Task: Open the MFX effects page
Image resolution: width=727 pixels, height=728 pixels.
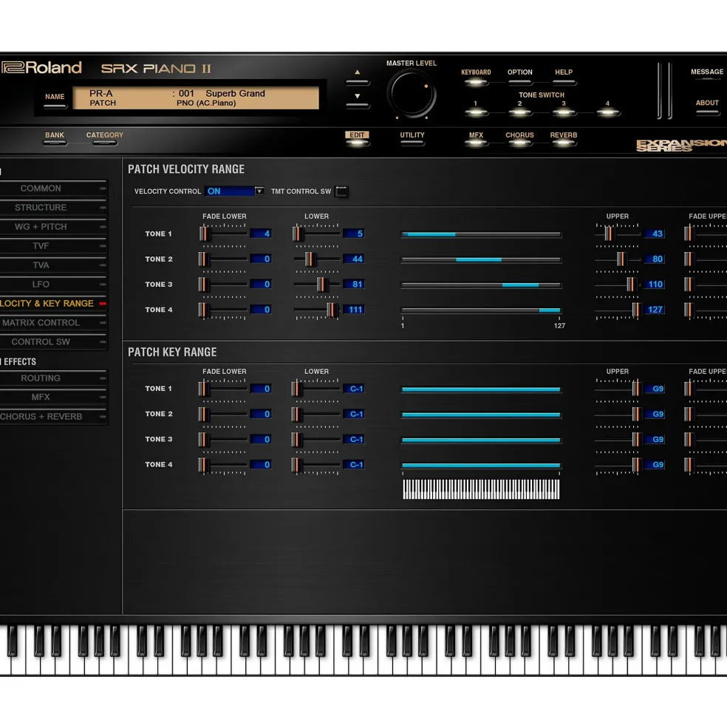Action: [x=53, y=397]
